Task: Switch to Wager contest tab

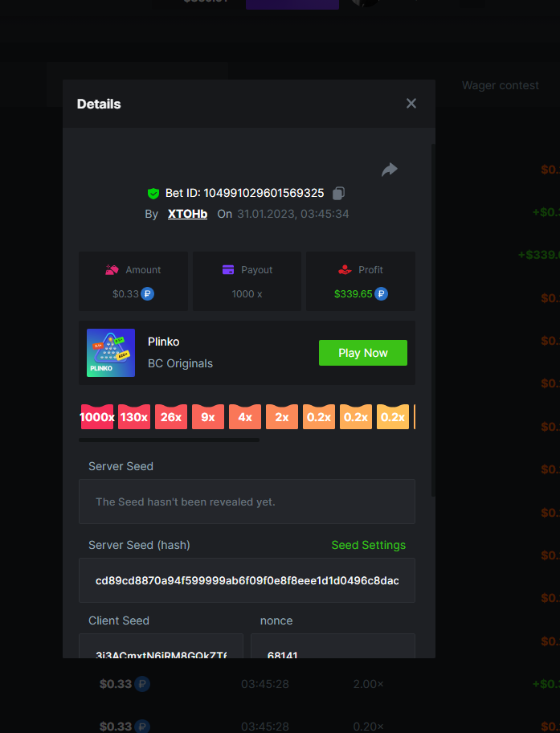Action: 500,85
